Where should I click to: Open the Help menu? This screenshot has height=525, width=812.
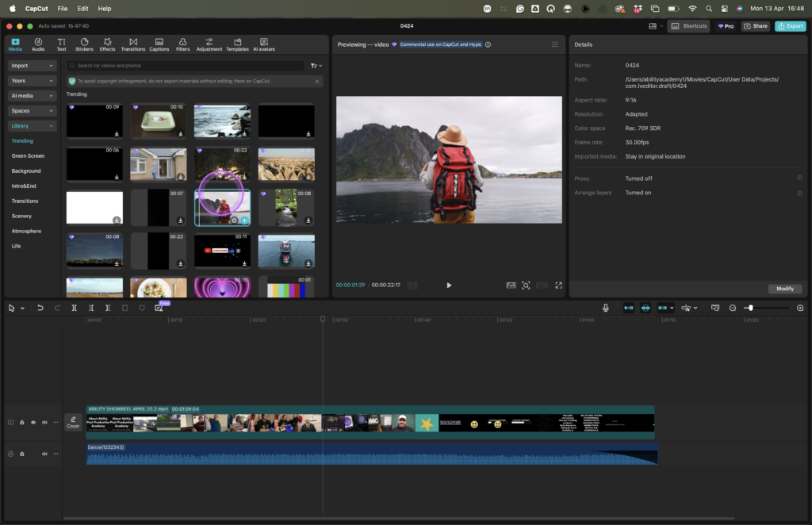pyautogui.click(x=105, y=8)
